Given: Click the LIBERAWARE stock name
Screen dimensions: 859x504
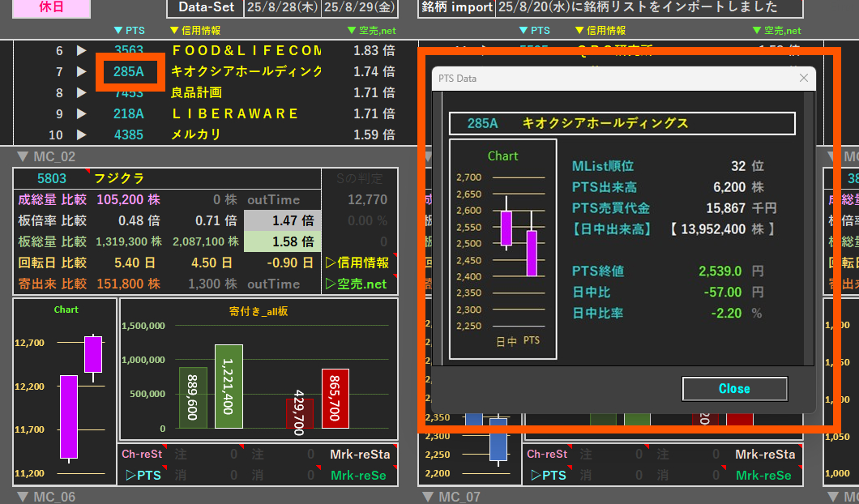Looking at the screenshot, I should pyautogui.click(x=235, y=113).
